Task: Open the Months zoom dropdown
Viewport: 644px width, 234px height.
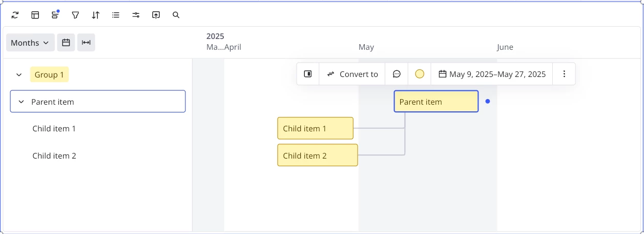Action: point(30,43)
